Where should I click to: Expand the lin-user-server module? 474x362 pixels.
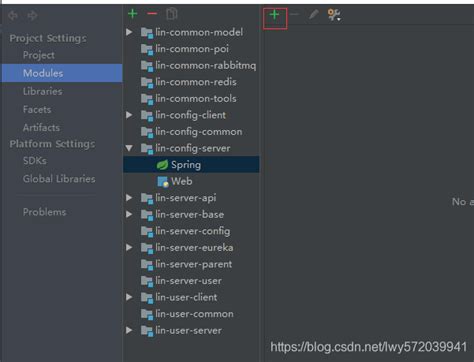[129, 330]
